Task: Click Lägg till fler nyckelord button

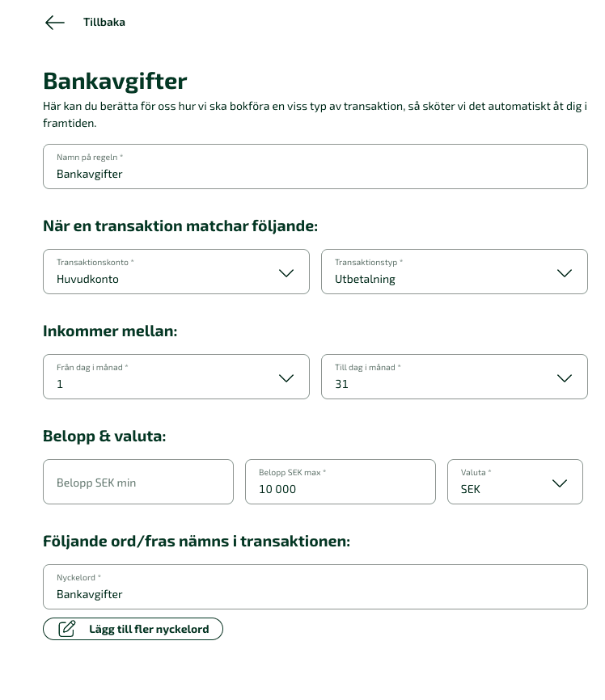Action: (133, 629)
